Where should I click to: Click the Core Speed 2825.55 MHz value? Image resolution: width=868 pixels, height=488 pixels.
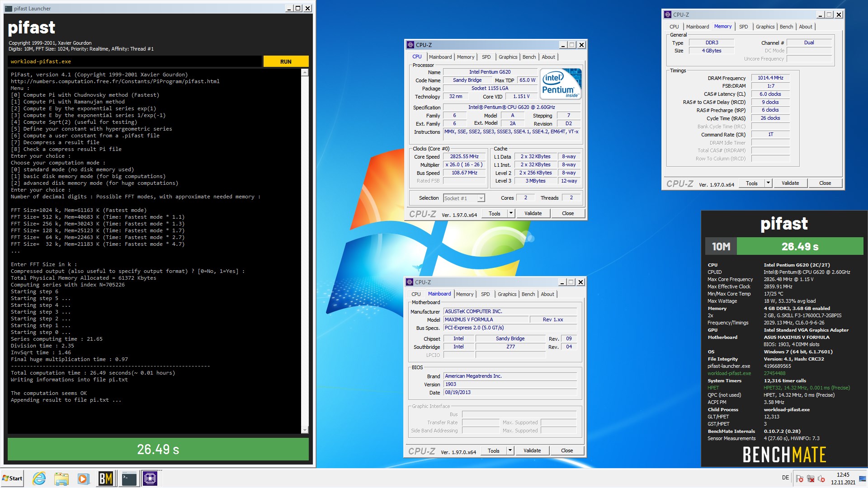coord(464,156)
